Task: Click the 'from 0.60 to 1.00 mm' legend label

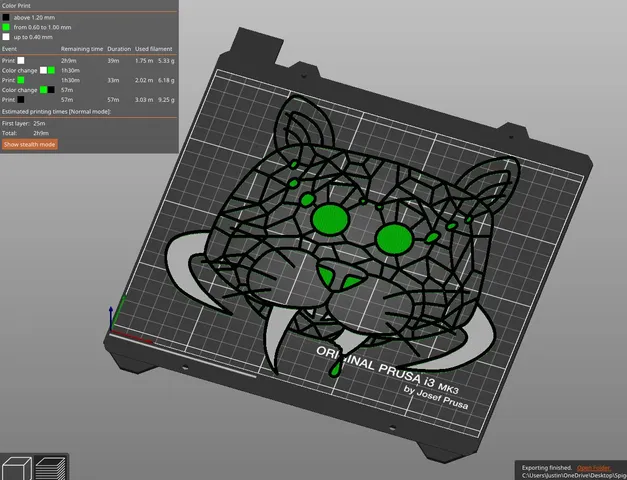Action: pos(42,27)
